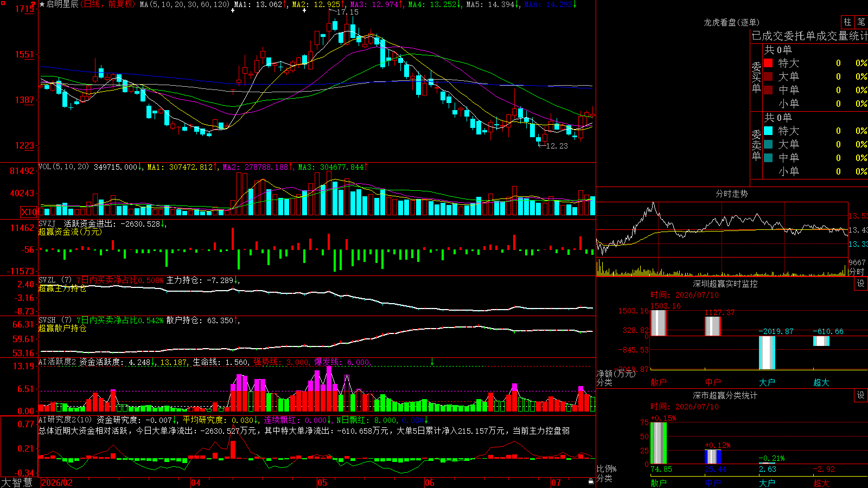
Task: Open 设 settings for 深市超赢分类统计
Action: 861,395
